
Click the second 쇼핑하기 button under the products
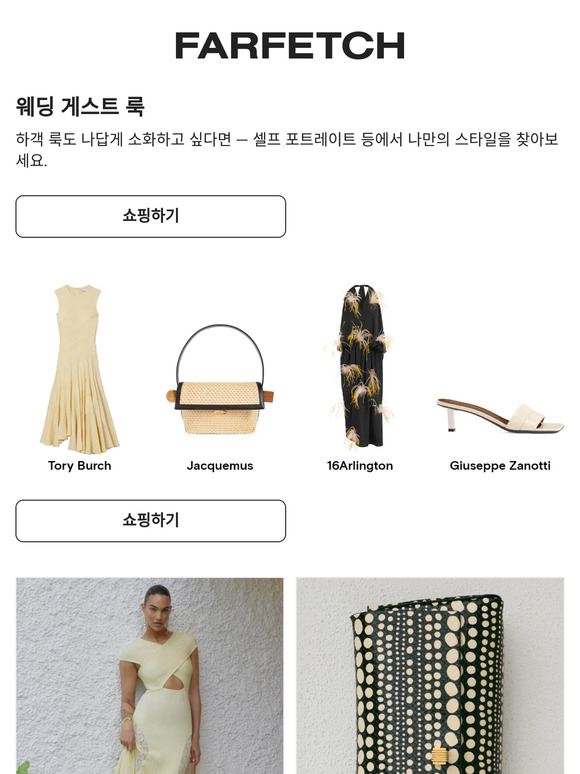[151, 521]
